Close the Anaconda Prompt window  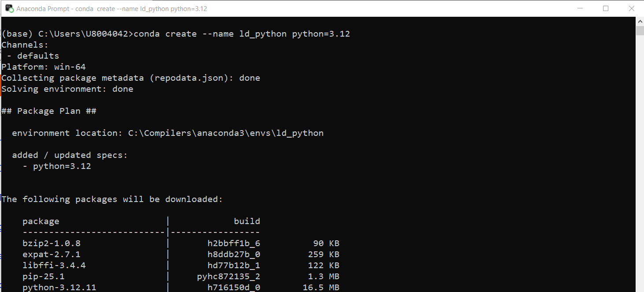632,8
